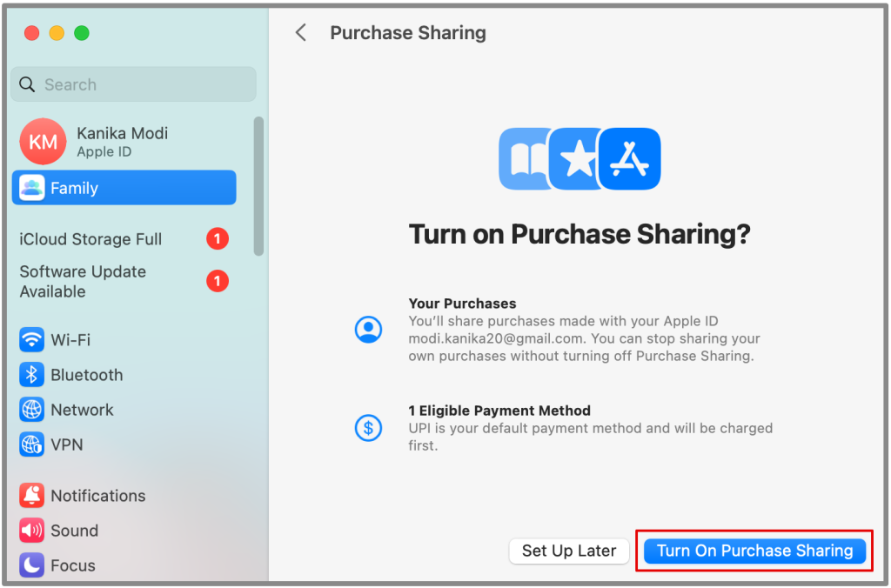Open iCloud Storage Full alert

point(124,238)
